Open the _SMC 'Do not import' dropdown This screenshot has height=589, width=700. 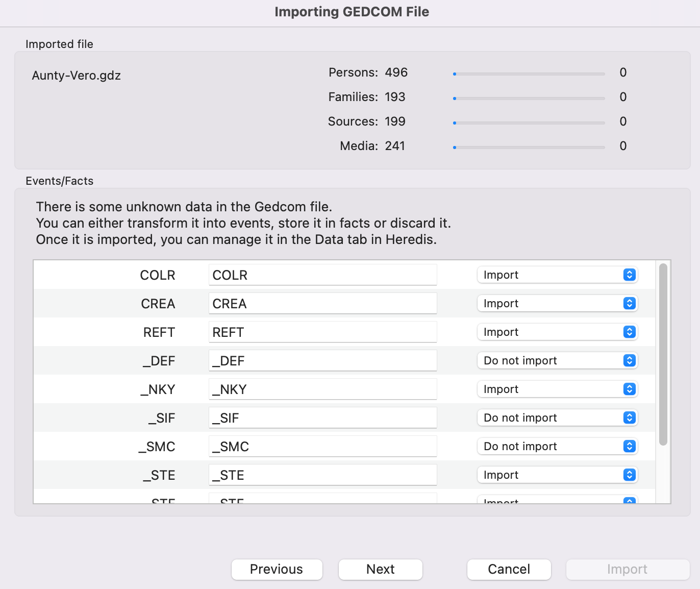[x=557, y=447]
